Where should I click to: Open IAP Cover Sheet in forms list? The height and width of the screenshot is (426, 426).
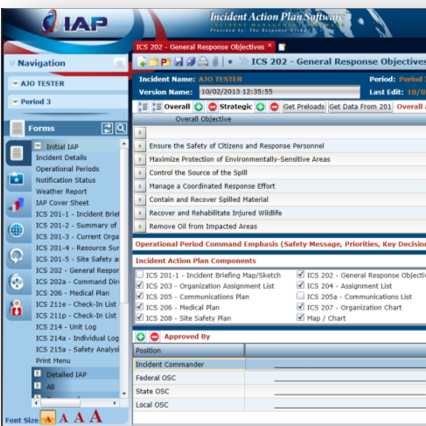(x=62, y=203)
